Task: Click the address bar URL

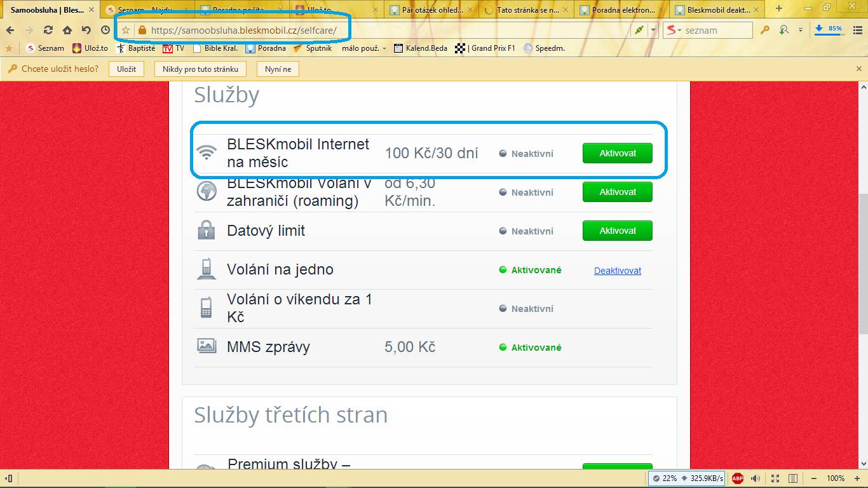Action: pos(244,30)
